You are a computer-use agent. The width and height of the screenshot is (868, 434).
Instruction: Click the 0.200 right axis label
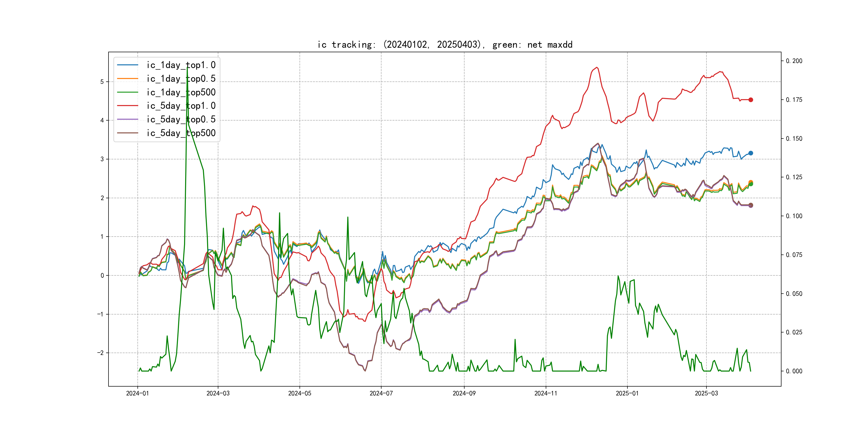click(x=794, y=61)
